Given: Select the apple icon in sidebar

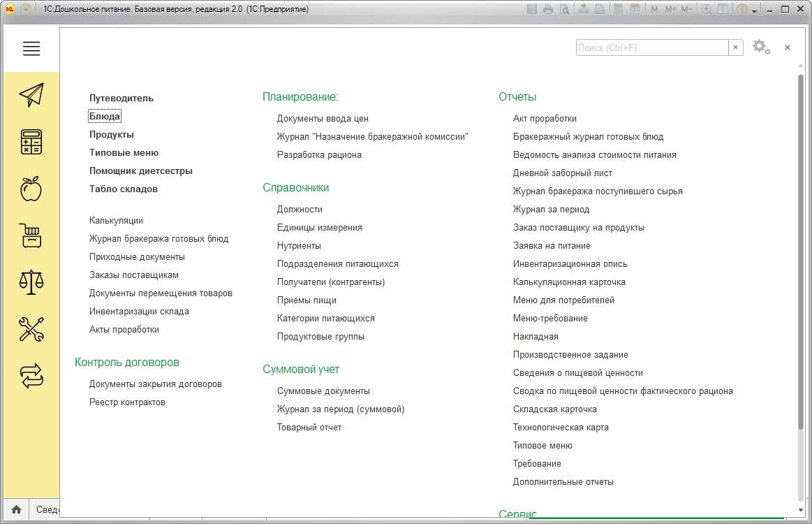Looking at the screenshot, I should tap(31, 189).
